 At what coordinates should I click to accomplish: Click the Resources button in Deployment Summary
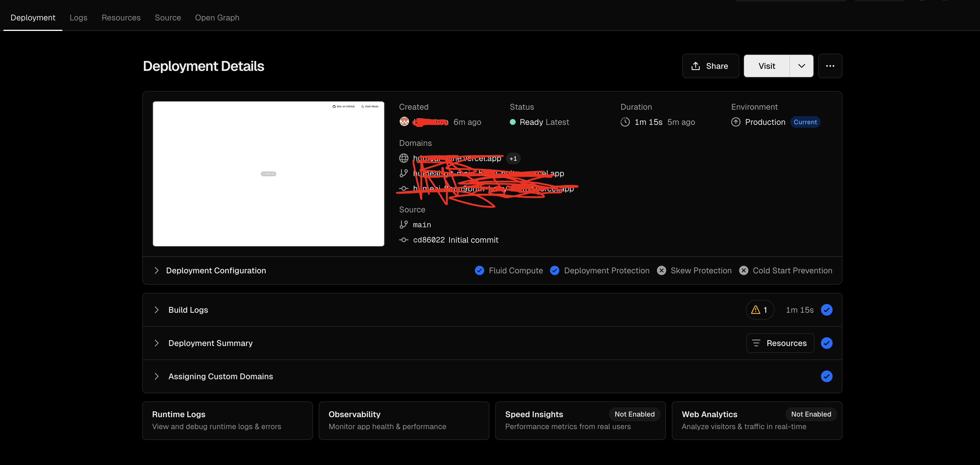click(780, 343)
